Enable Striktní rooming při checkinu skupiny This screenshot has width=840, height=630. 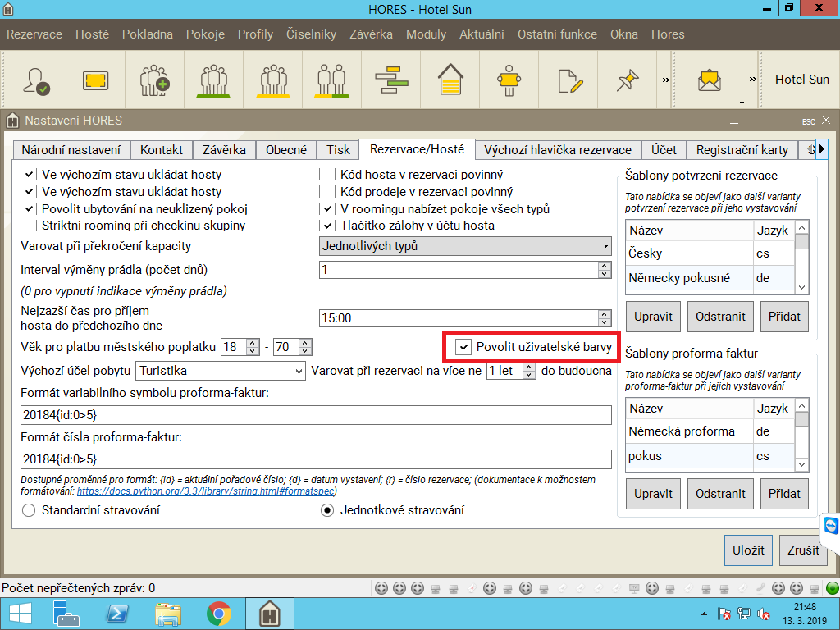(30, 226)
